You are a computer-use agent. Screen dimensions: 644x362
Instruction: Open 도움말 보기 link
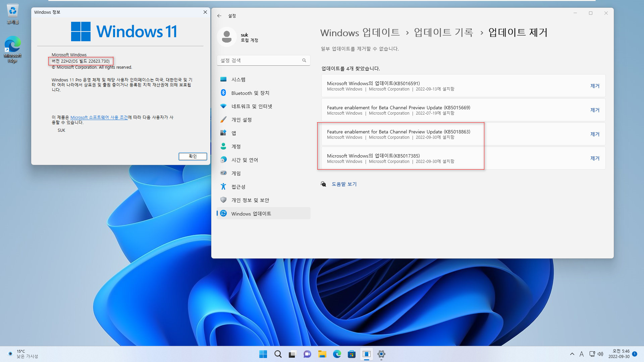pos(344,184)
